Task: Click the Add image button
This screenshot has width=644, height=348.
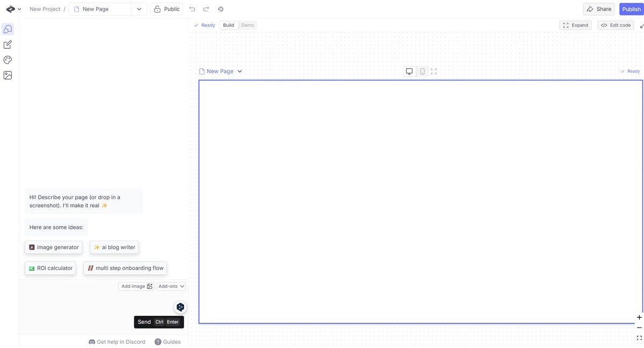Action: (x=136, y=286)
